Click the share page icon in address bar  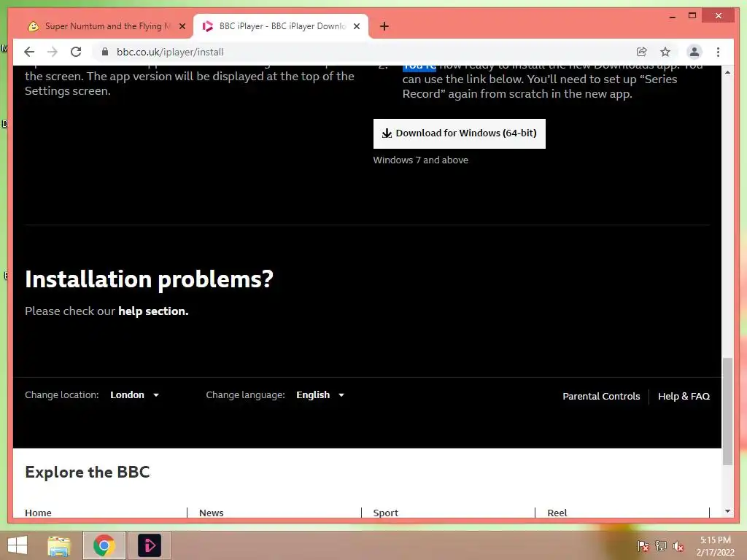coord(642,52)
